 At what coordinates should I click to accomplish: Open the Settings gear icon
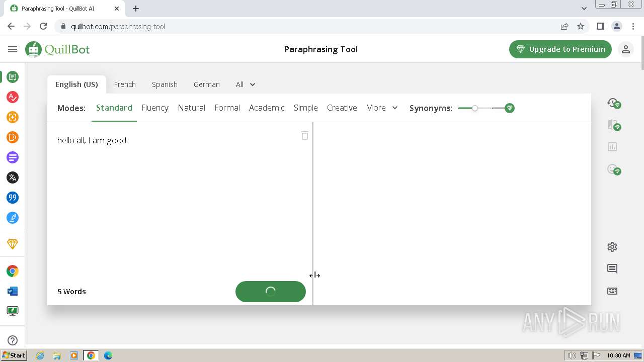[x=612, y=247]
